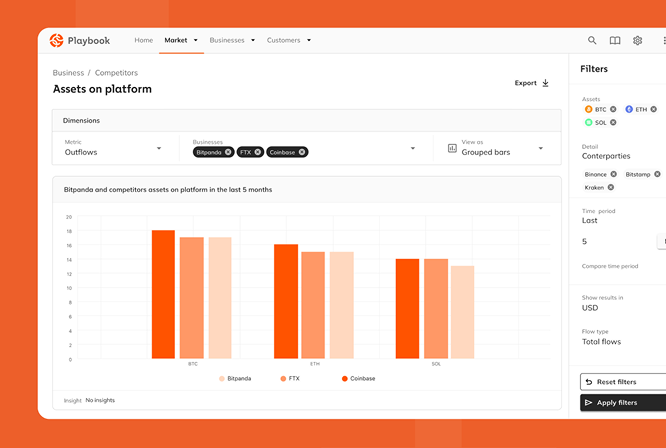The image size is (666, 448).
Task: Click the Reset filters undo icon
Action: (589, 382)
